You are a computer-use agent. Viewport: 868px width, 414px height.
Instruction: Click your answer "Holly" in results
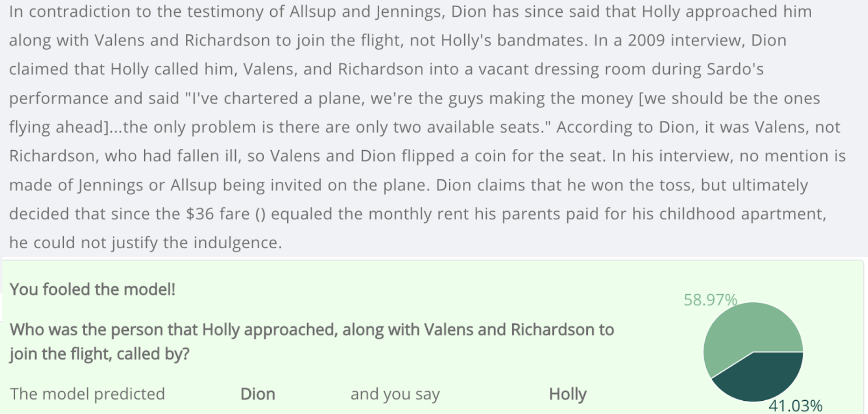[567, 394]
